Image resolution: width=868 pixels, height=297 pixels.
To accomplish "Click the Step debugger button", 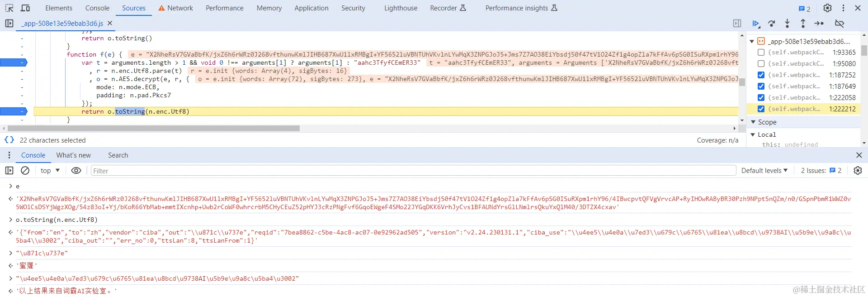I will pos(819,23).
